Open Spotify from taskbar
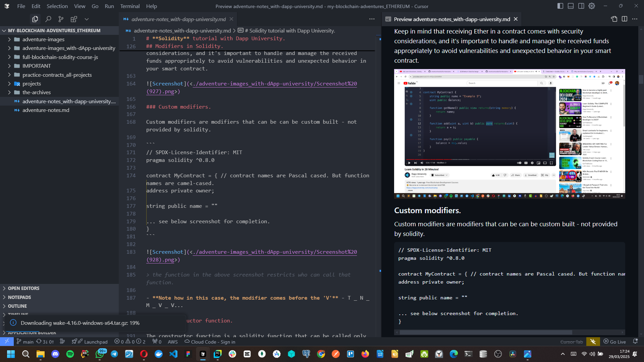This screenshot has height=362, width=644. [70, 354]
